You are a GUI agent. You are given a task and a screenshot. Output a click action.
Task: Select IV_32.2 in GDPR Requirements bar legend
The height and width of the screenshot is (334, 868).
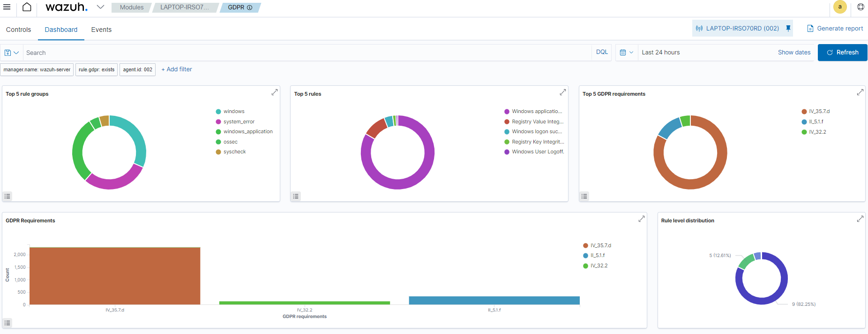click(595, 266)
